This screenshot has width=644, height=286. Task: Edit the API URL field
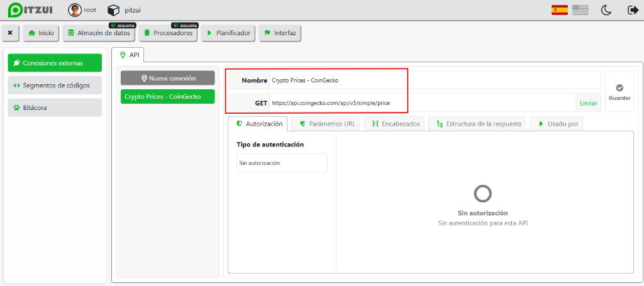click(x=422, y=103)
